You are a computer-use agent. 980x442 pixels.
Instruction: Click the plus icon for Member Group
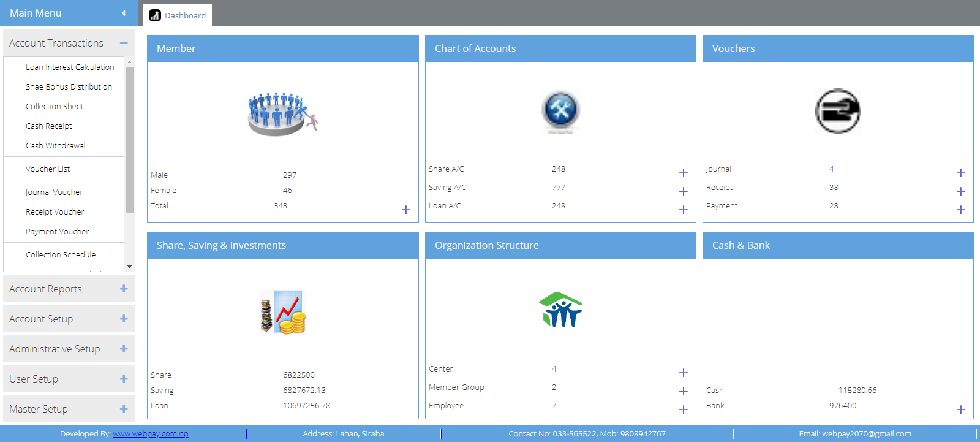tap(684, 391)
